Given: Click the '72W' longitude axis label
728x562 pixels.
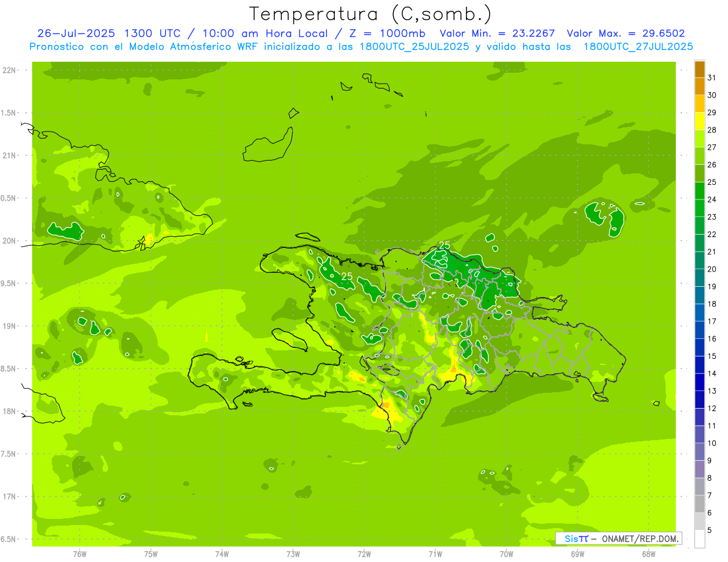Looking at the screenshot, I should coord(364,554).
